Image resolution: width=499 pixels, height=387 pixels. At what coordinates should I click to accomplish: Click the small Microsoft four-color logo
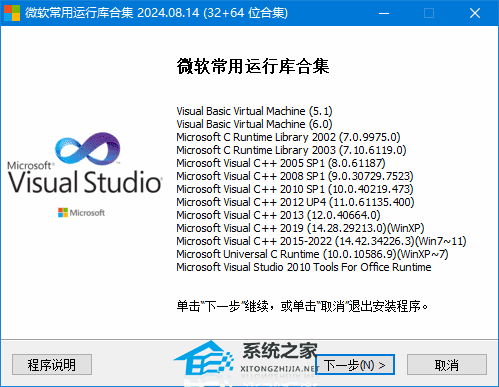63,212
